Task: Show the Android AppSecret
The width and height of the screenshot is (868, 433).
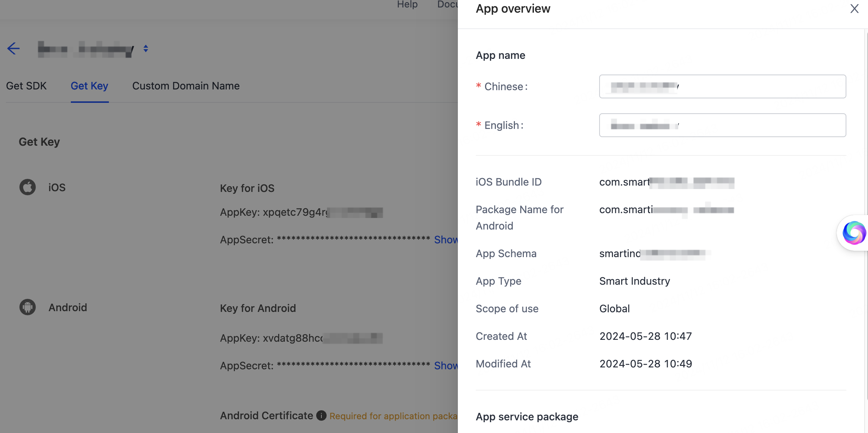Action: pyautogui.click(x=446, y=366)
